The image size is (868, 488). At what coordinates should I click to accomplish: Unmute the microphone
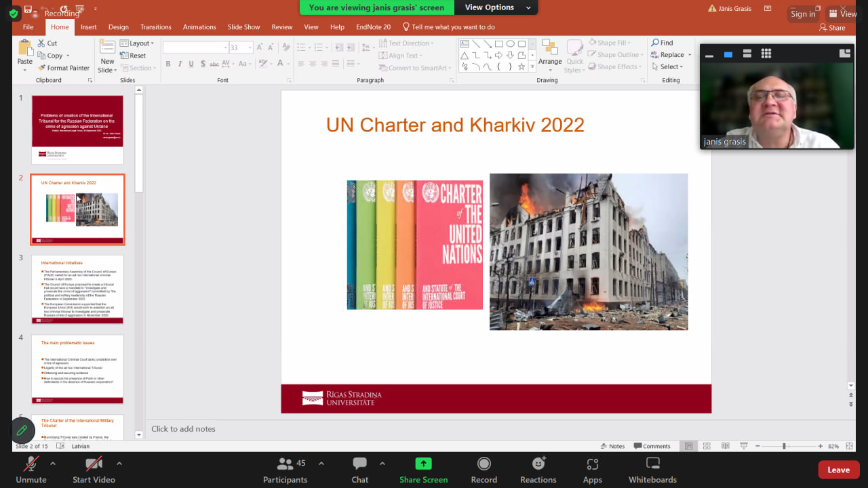[31, 469]
